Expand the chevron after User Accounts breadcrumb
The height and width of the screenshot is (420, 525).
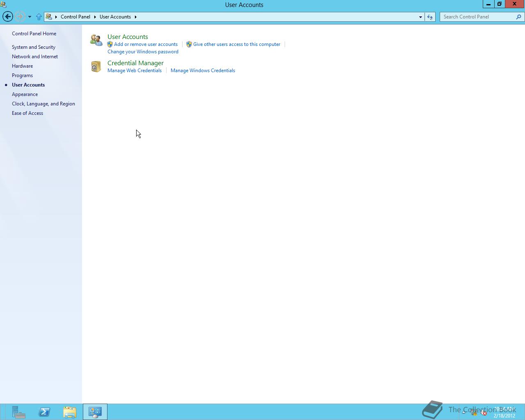point(135,17)
